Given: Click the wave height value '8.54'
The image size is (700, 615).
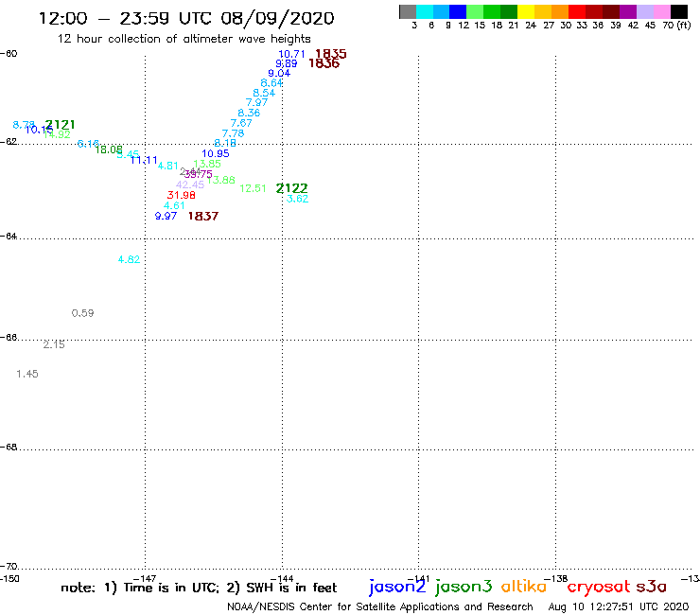Looking at the screenshot, I should pyautogui.click(x=264, y=93).
